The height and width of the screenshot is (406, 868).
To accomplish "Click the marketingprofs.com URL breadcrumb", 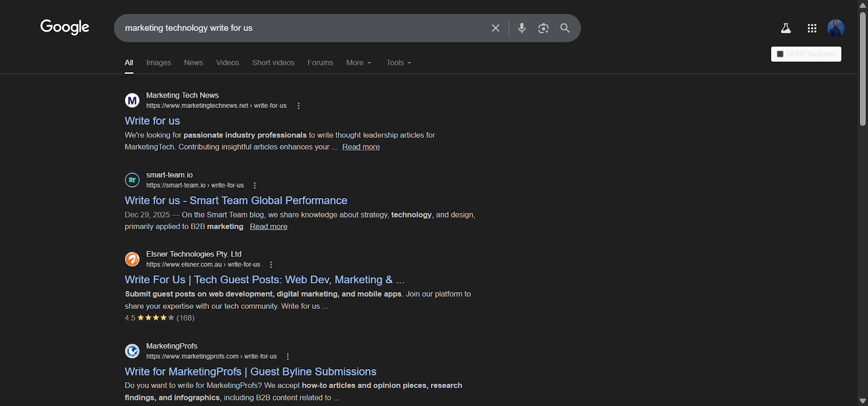I will (211, 357).
